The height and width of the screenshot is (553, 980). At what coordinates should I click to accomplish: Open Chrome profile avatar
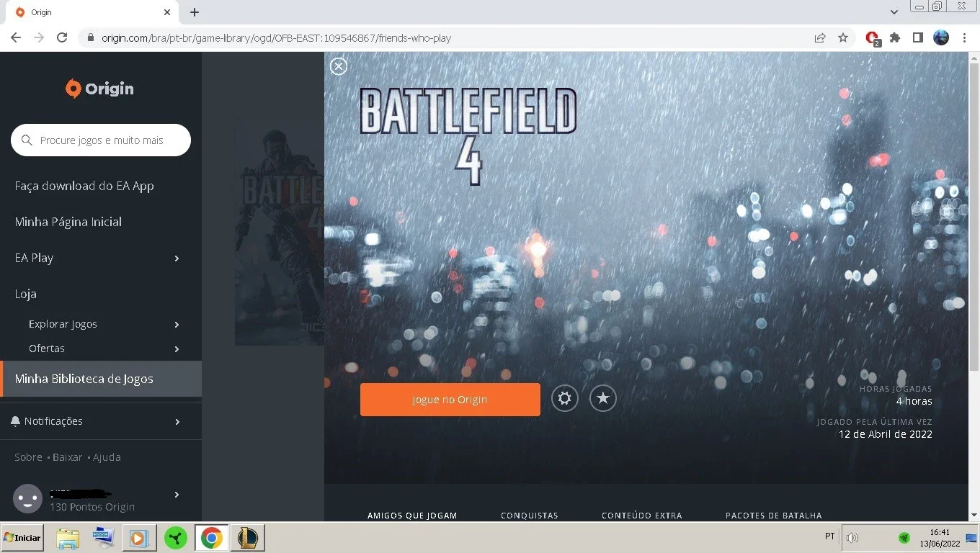pyautogui.click(x=941, y=37)
